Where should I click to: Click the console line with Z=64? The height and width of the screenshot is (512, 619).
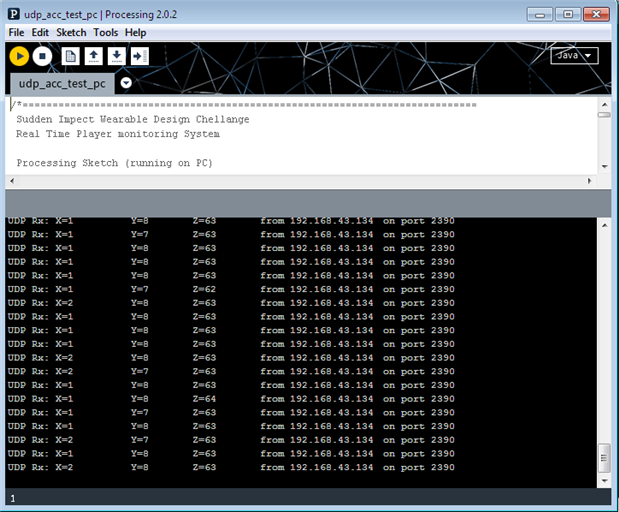pos(231,399)
